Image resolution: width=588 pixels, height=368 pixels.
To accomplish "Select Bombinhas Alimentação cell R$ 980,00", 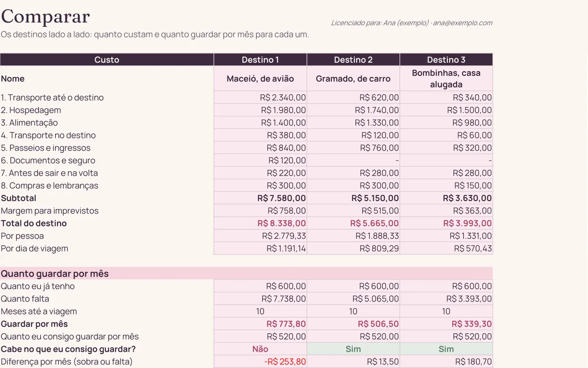I will (446, 123).
